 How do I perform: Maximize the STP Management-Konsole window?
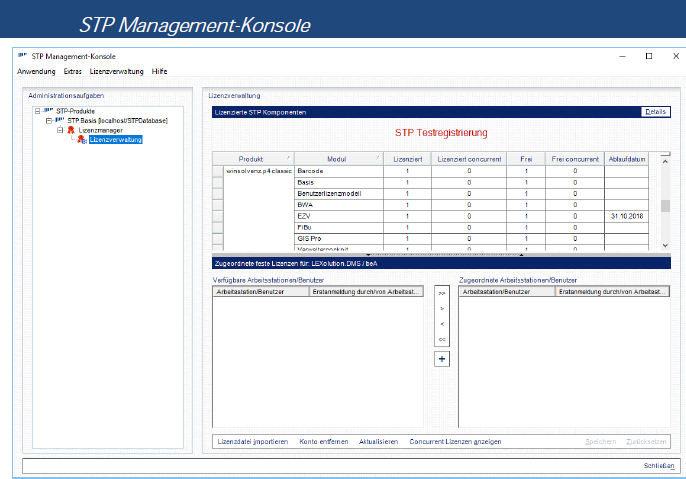click(649, 56)
